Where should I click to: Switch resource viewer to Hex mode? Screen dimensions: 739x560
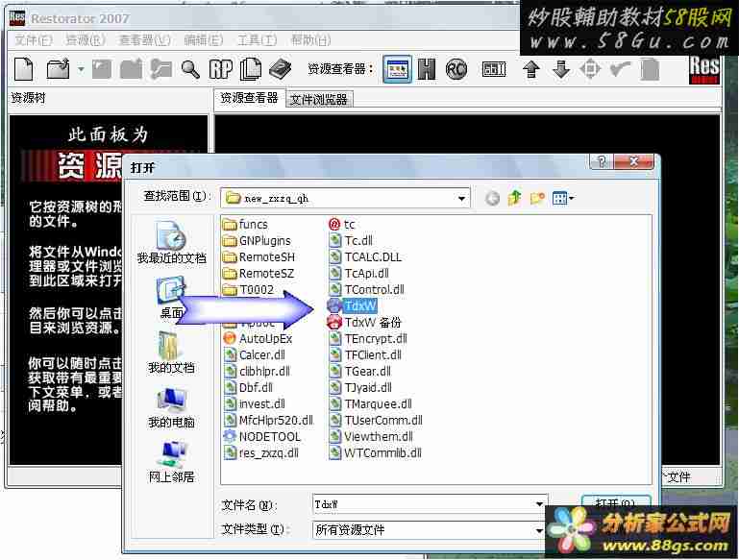pyautogui.click(x=427, y=70)
